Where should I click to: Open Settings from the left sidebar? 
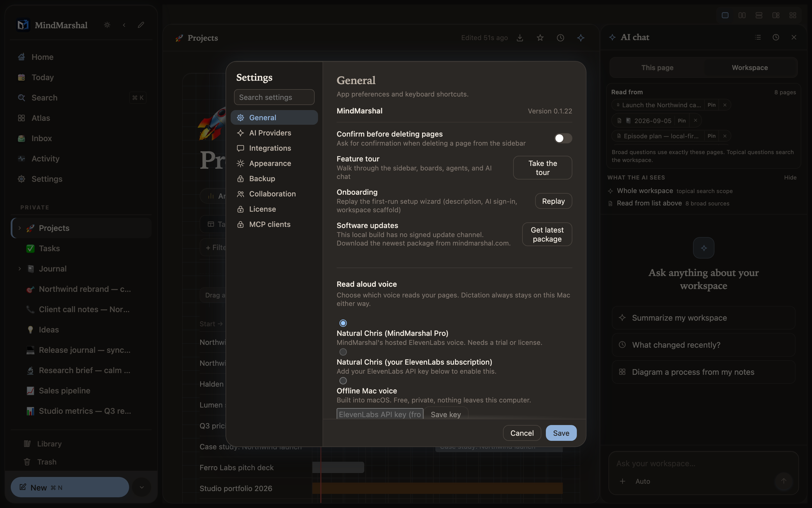coord(81,179)
